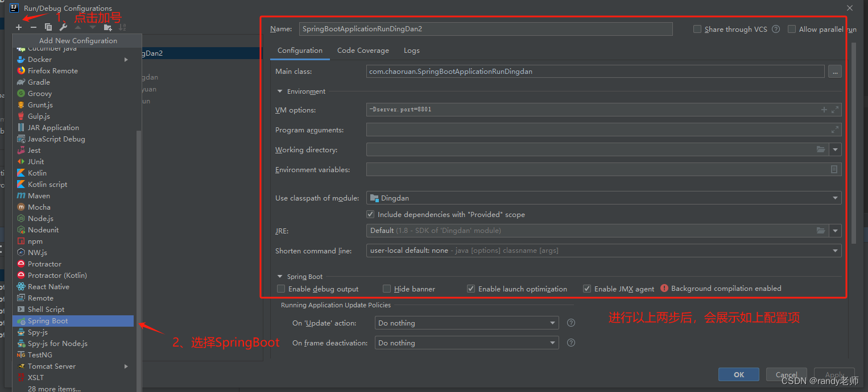
Task: Toggle Enable launch optimization checkbox
Action: 471,289
